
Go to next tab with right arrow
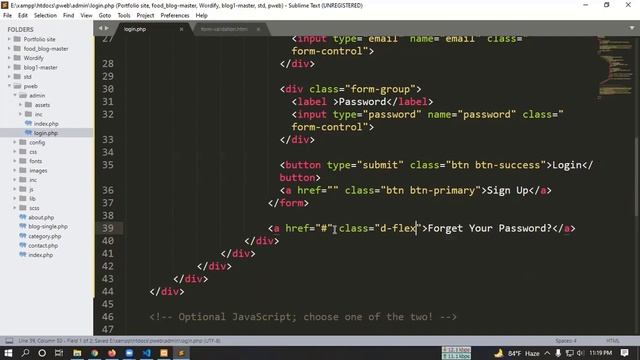pos(107,28)
